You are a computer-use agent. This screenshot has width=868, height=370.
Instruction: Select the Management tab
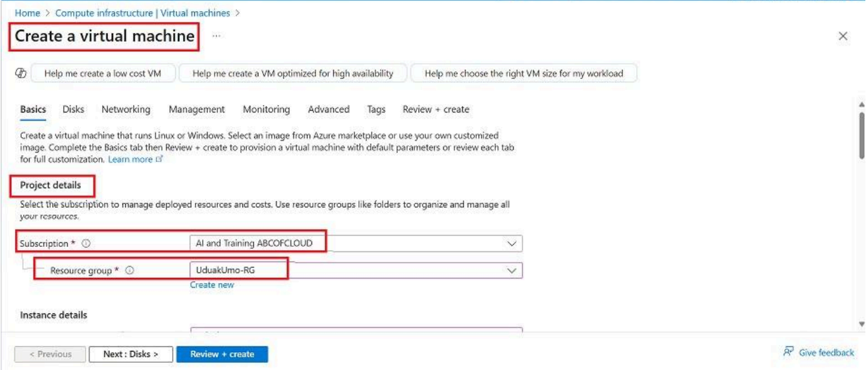pos(196,109)
